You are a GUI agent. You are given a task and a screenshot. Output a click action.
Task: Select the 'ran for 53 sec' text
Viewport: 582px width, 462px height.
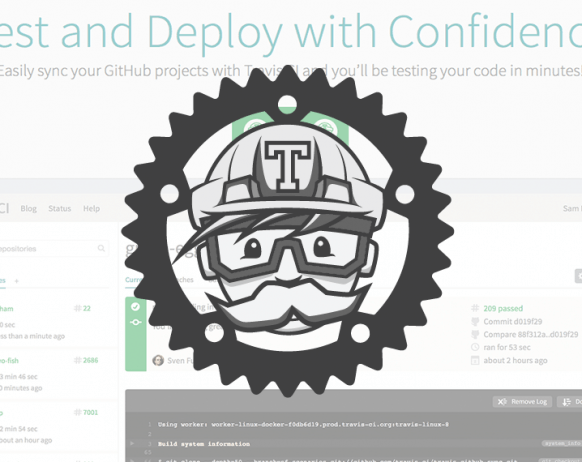pyautogui.click(x=507, y=347)
